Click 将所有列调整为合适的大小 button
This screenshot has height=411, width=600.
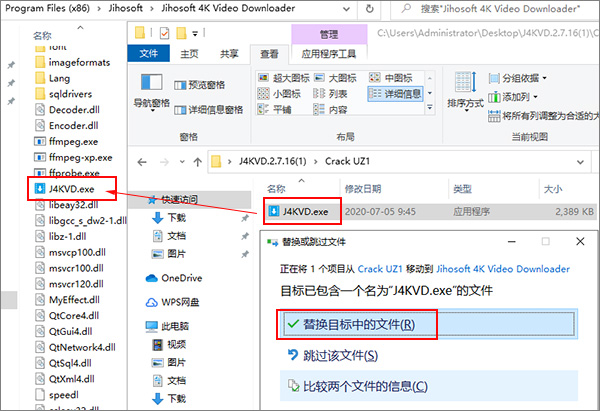click(543, 116)
